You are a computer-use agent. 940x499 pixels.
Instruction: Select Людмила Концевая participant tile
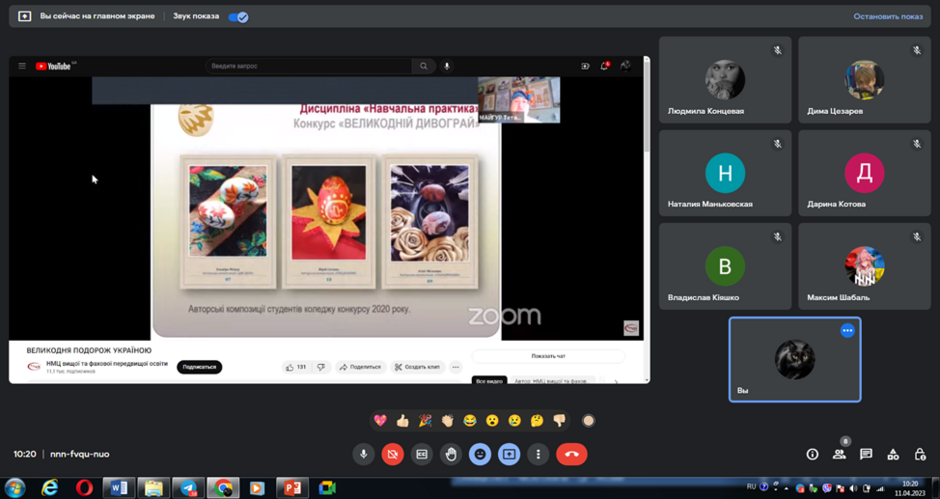(725, 80)
